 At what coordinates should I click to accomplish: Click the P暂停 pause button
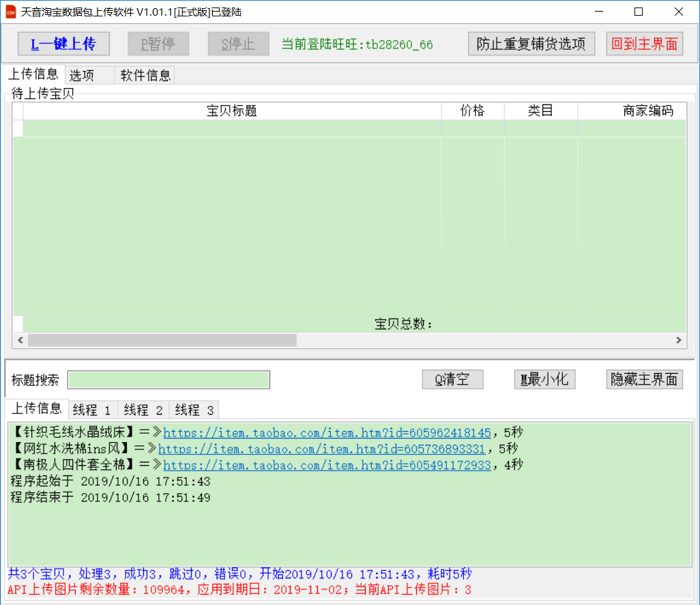point(158,44)
